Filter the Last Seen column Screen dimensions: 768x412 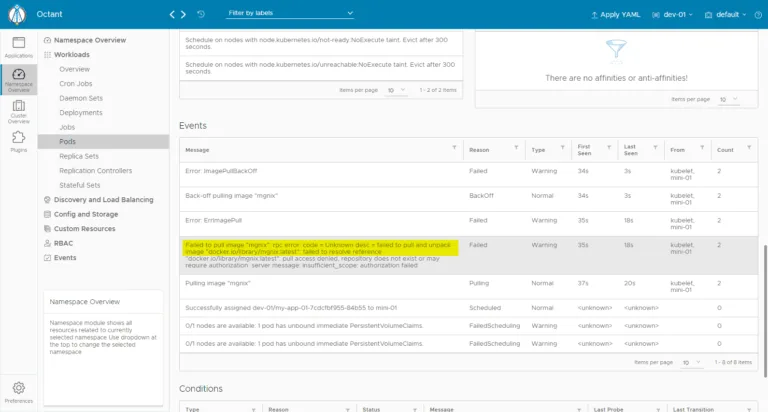655,147
